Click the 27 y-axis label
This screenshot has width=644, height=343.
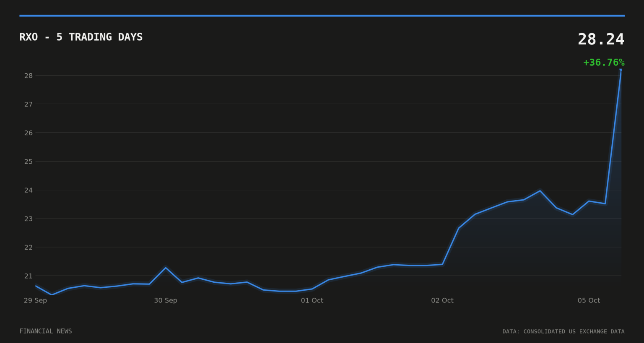(x=28, y=104)
